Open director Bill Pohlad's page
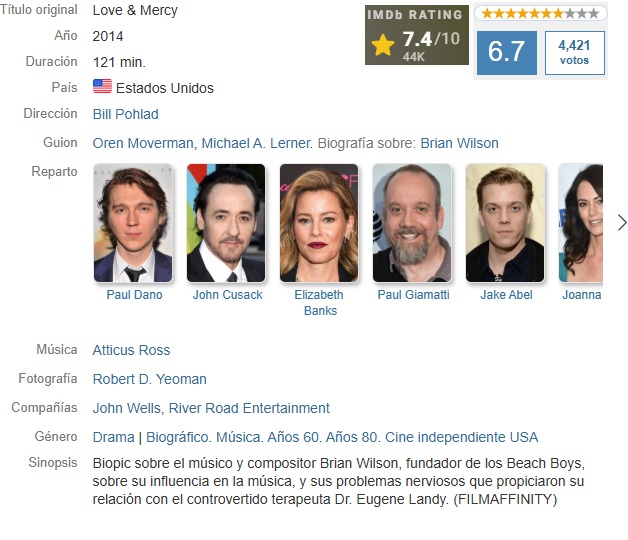This screenshot has height=540, width=628. coord(126,114)
